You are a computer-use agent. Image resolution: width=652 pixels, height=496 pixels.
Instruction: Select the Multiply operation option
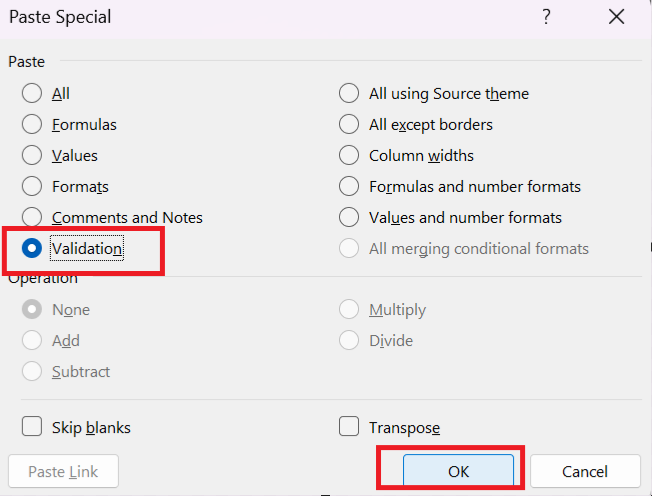coord(349,310)
